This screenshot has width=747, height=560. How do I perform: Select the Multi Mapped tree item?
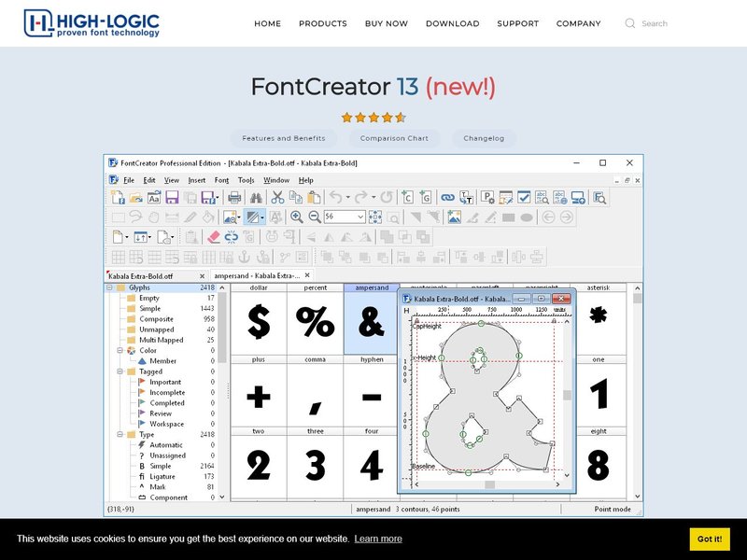161,340
